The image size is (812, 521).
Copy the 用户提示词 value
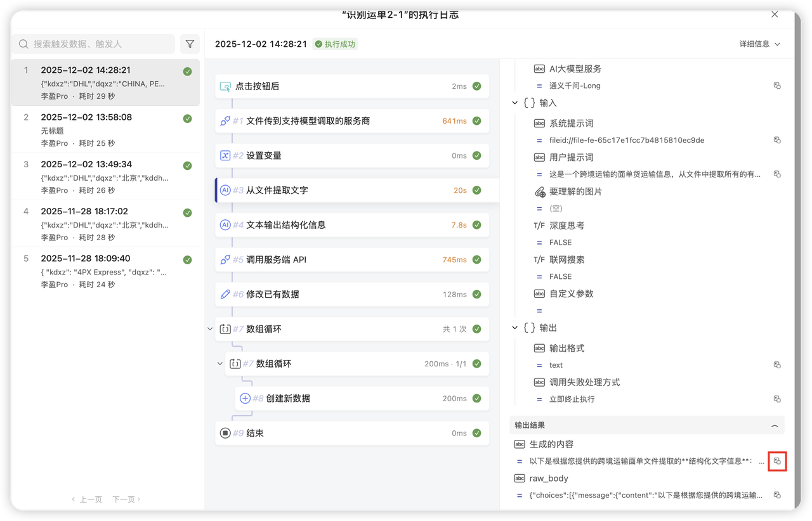[x=777, y=174]
